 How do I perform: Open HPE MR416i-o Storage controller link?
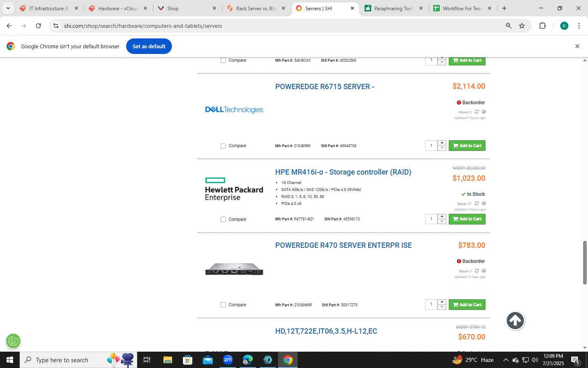343,172
